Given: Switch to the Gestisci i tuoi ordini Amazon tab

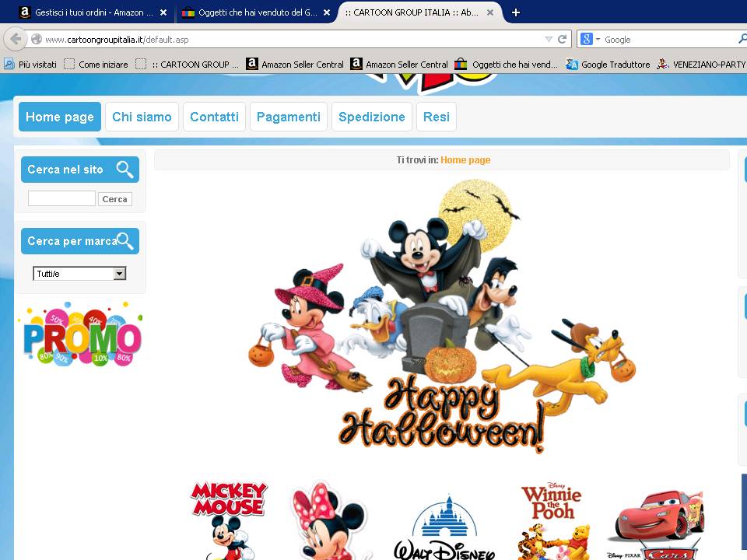Looking at the screenshot, I should pyautogui.click(x=93, y=12).
